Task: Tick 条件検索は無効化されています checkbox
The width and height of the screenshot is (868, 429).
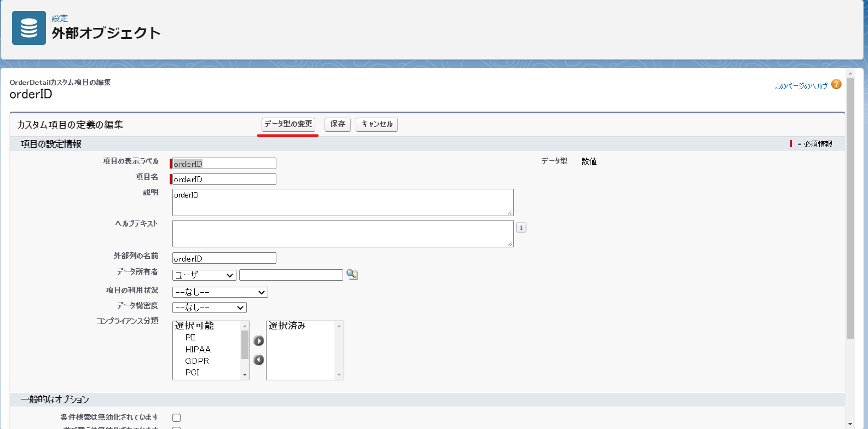Action: coord(176,418)
